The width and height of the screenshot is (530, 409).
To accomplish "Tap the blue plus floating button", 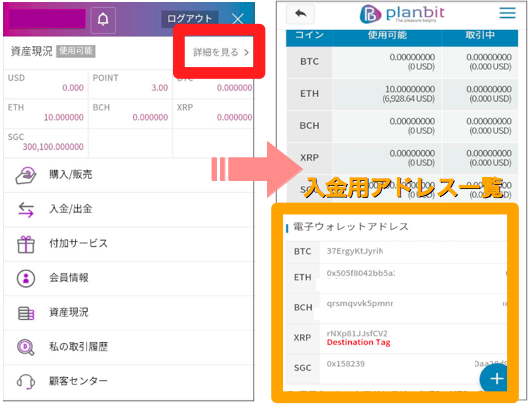I will tap(495, 379).
